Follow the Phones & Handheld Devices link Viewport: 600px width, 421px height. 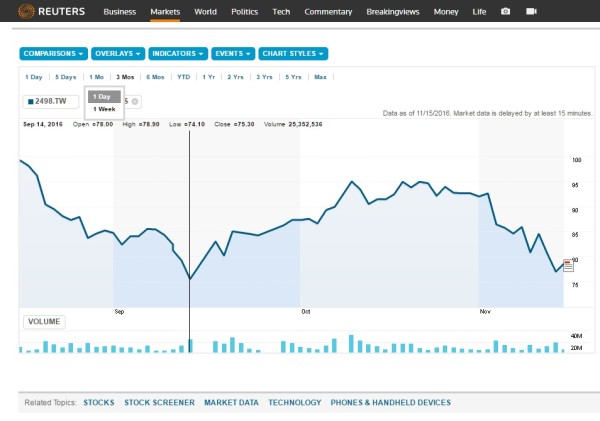[391, 403]
